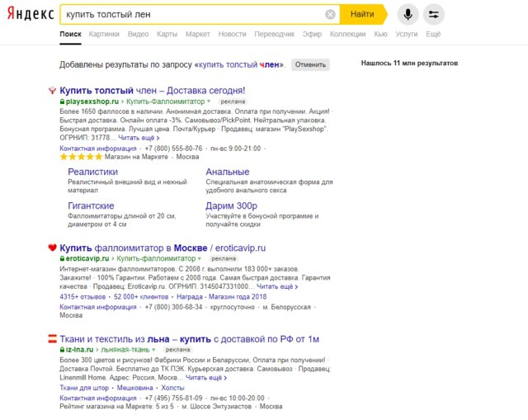This screenshot has height=420, width=528.
Task: Click the lock icon beside playsexshop.ru
Action: (x=62, y=101)
